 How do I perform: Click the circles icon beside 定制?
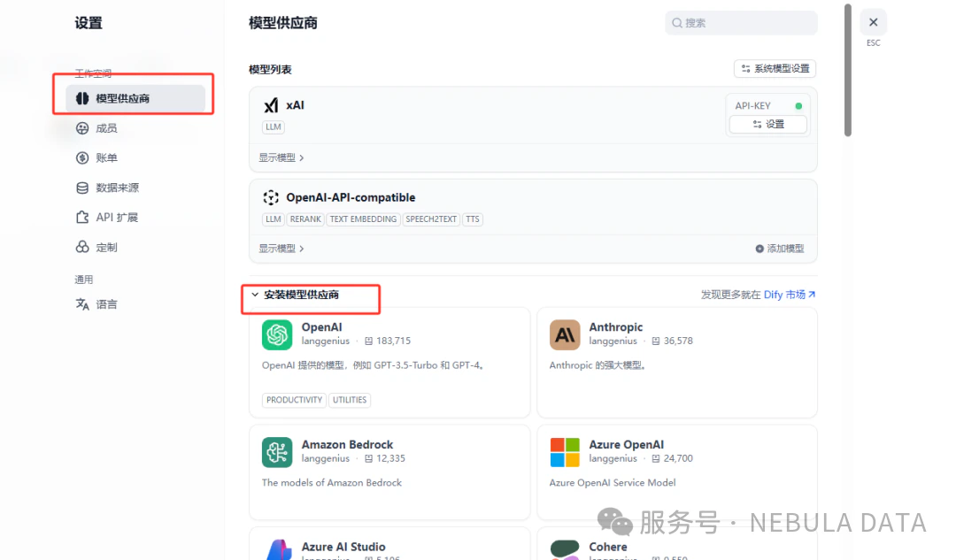(x=82, y=247)
